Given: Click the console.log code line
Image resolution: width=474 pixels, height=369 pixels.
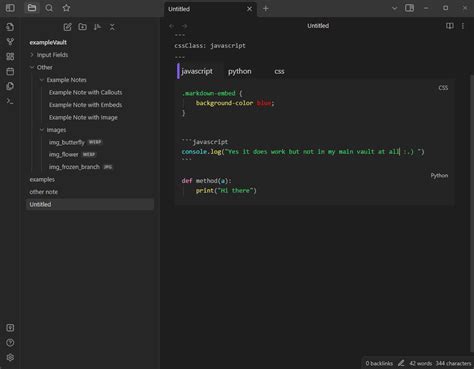Looking at the screenshot, I should [303, 152].
